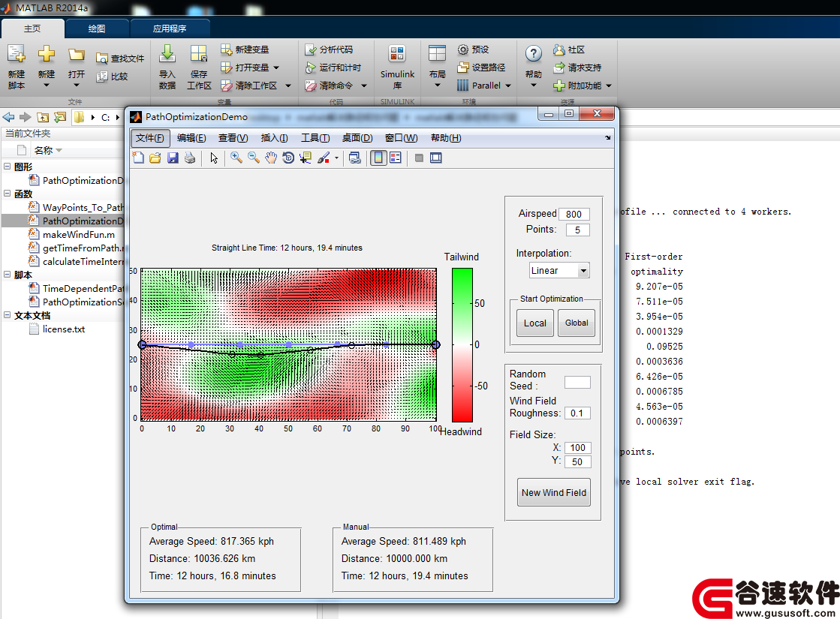Image resolution: width=840 pixels, height=619 pixels.
Task: Toggle the Zoom In tool
Action: tap(236, 158)
